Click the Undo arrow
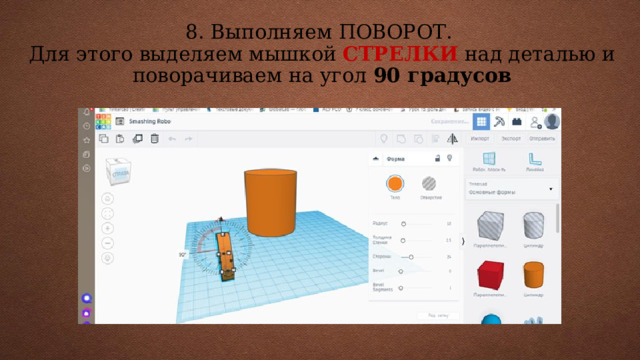Image resolution: width=640 pixels, height=360 pixels. 172,139
